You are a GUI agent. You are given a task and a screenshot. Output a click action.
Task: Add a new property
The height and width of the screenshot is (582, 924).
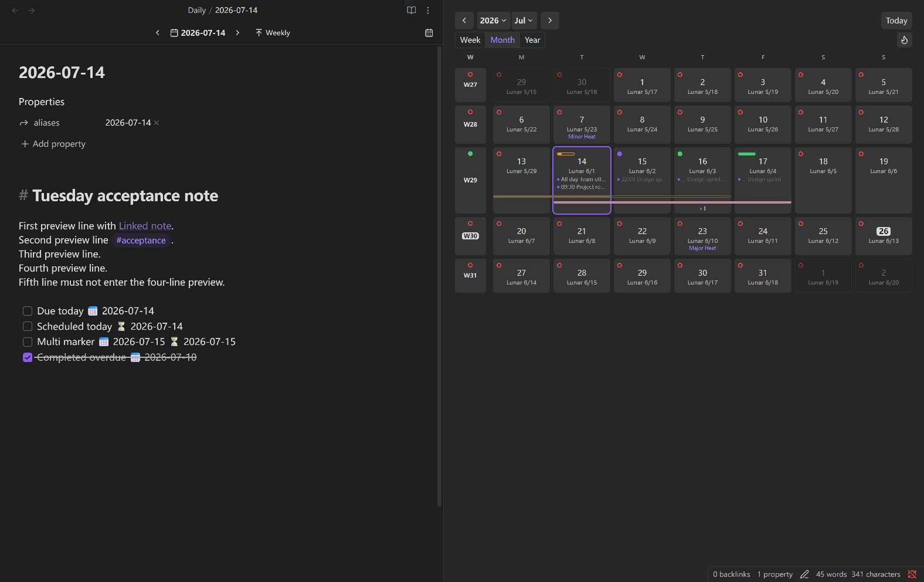(x=53, y=144)
